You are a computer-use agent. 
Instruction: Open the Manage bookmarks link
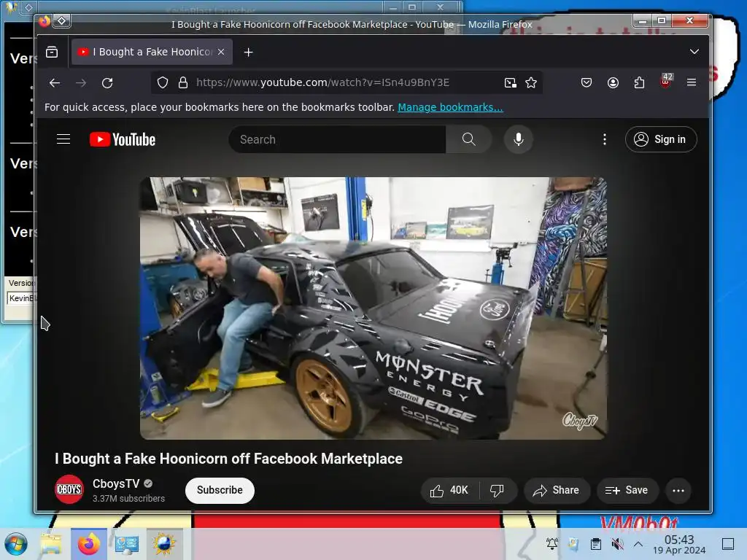(450, 107)
